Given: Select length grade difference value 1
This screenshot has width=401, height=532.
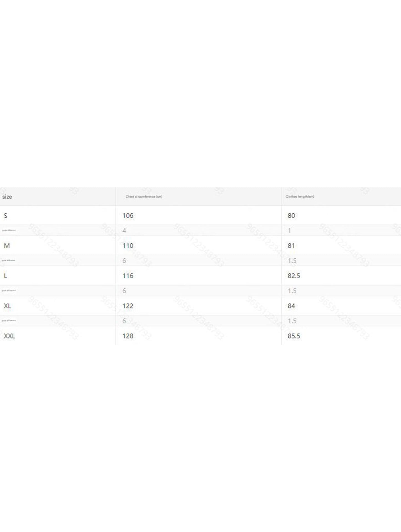Looking at the screenshot, I should 289,231.
